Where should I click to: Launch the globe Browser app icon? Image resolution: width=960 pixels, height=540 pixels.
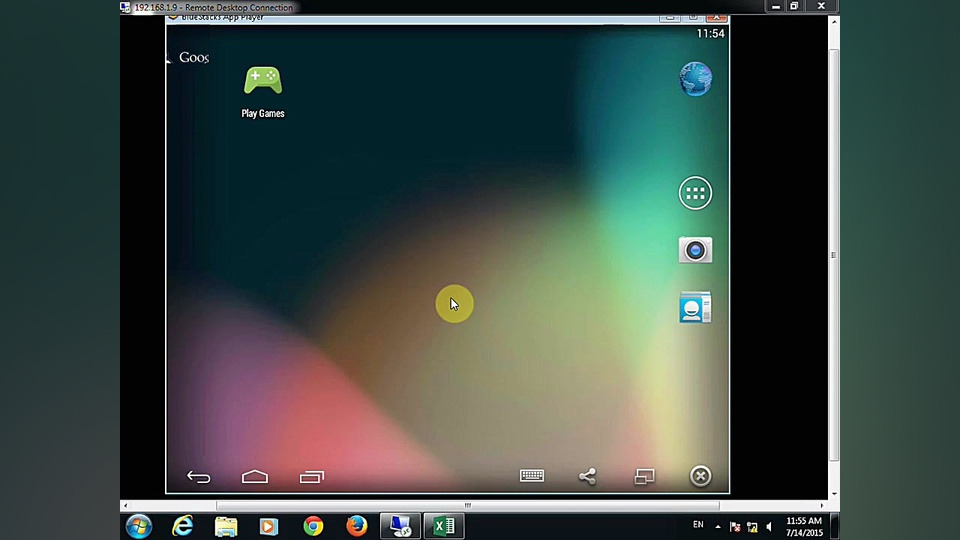pyautogui.click(x=696, y=79)
